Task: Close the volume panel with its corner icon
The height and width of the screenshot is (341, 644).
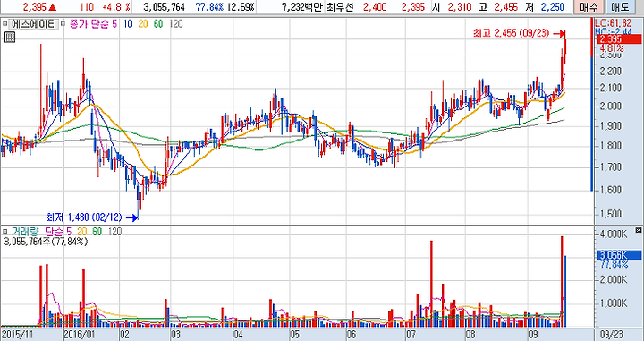Action: (638, 230)
